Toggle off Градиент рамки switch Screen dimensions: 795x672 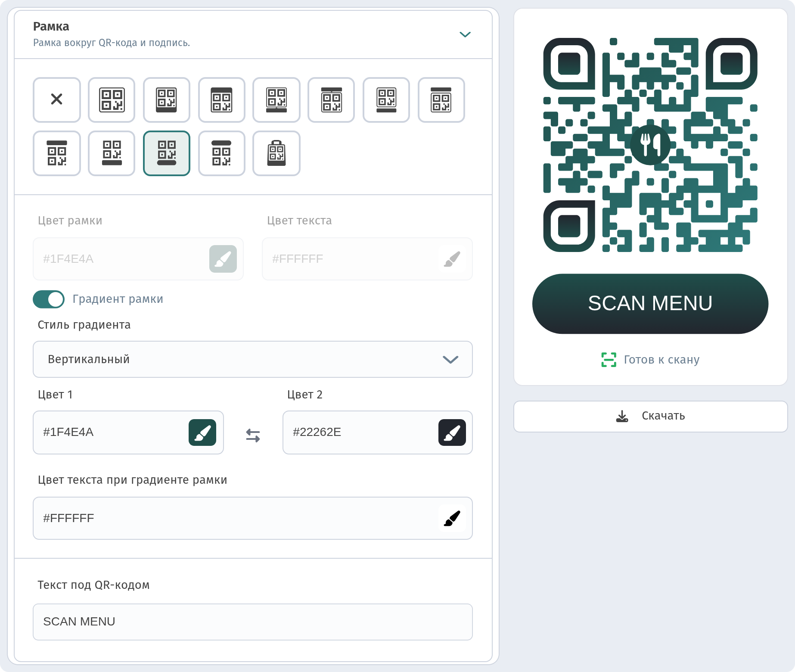(x=49, y=299)
